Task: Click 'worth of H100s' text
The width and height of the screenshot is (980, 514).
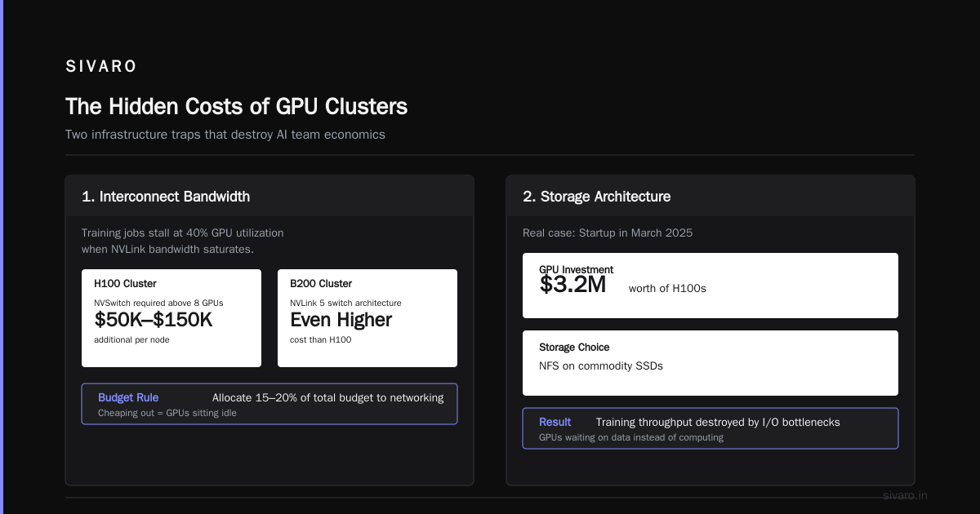Action: (x=667, y=288)
